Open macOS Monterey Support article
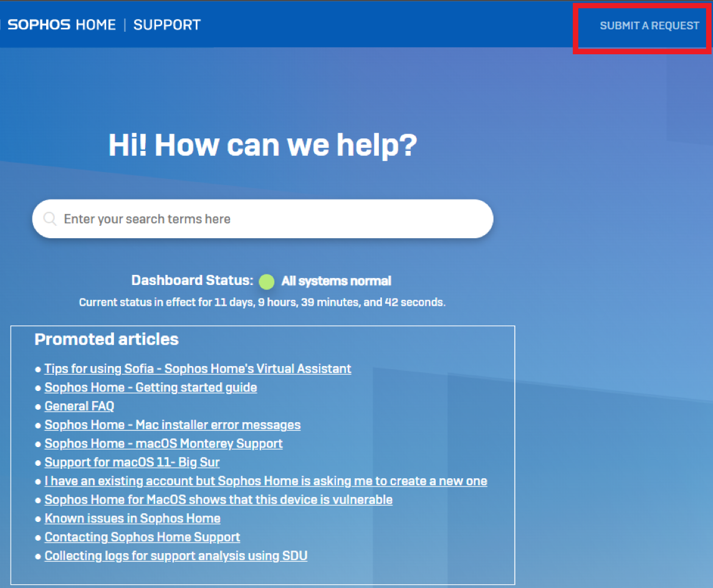This screenshot has width=713, height=588. tap(163, 443)
